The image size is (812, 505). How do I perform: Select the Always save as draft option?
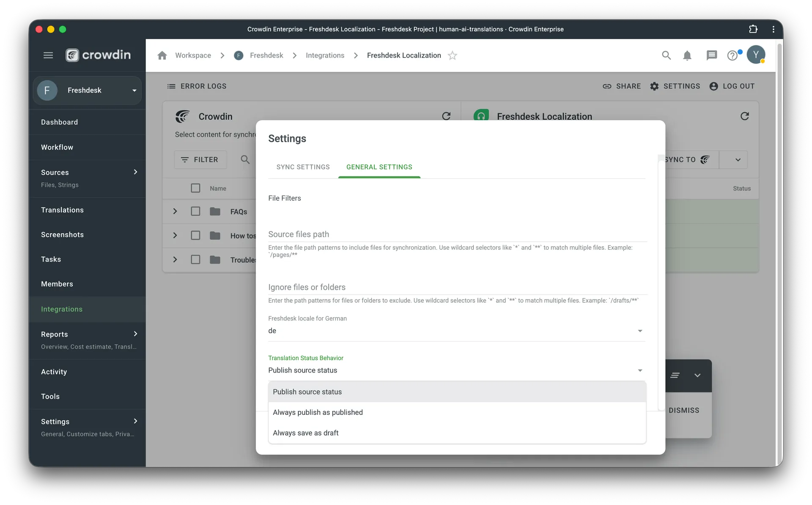point(306,433)
